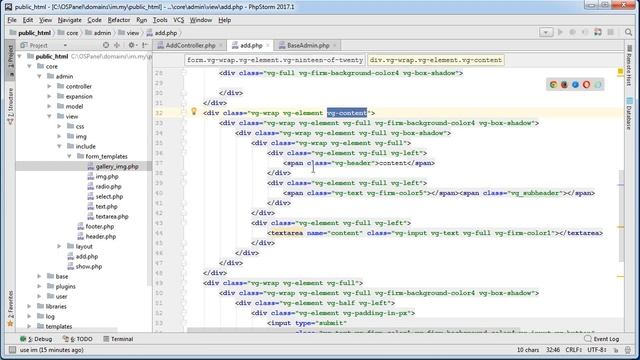Open the Database side tab

629,113
